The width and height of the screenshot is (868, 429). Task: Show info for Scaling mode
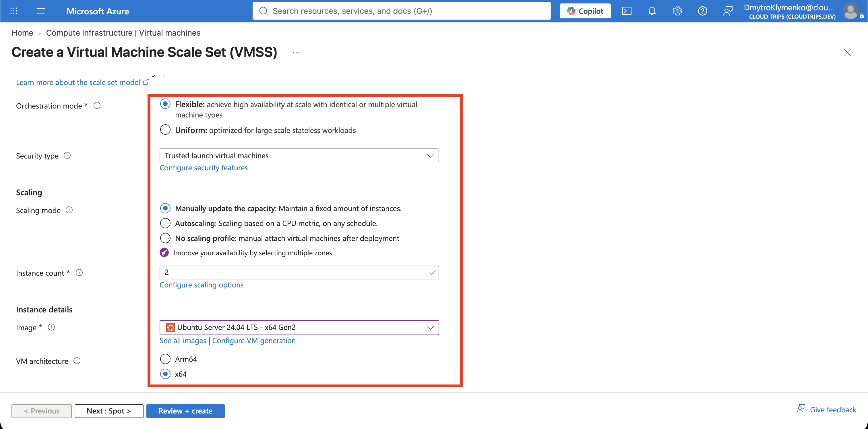coord(69,210)
